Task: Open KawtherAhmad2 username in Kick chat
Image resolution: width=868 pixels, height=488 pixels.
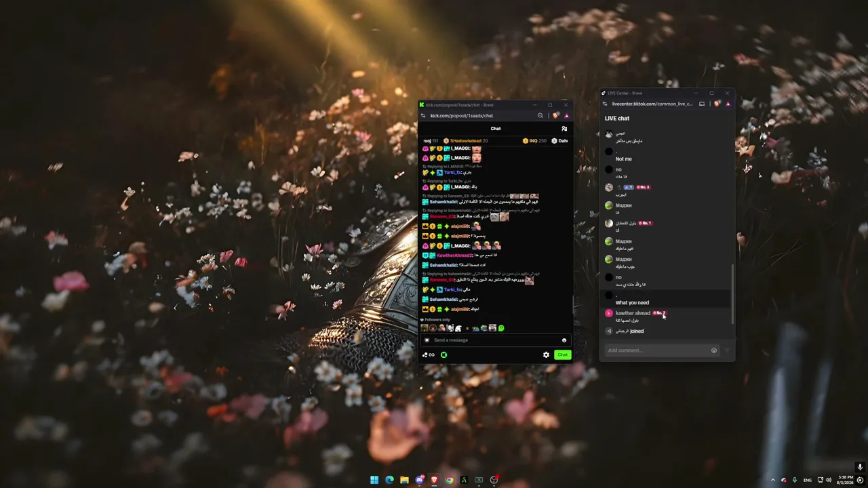Action: point(454,256)
